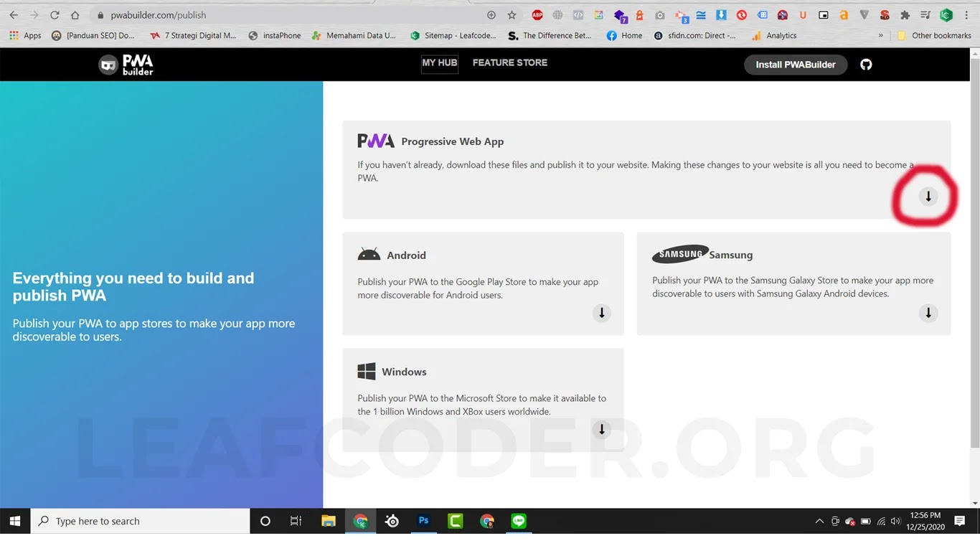
Task: Show hidden system tray icons
Action: [819, 522]
